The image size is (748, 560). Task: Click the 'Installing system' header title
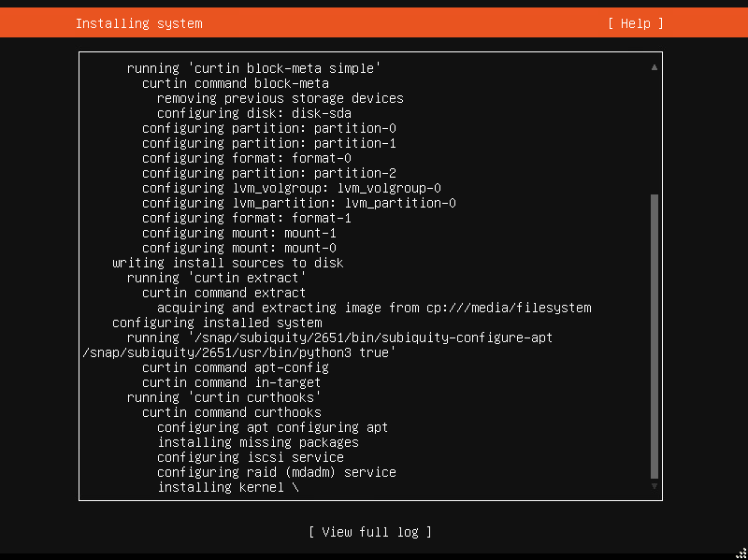tap(138, 23)
